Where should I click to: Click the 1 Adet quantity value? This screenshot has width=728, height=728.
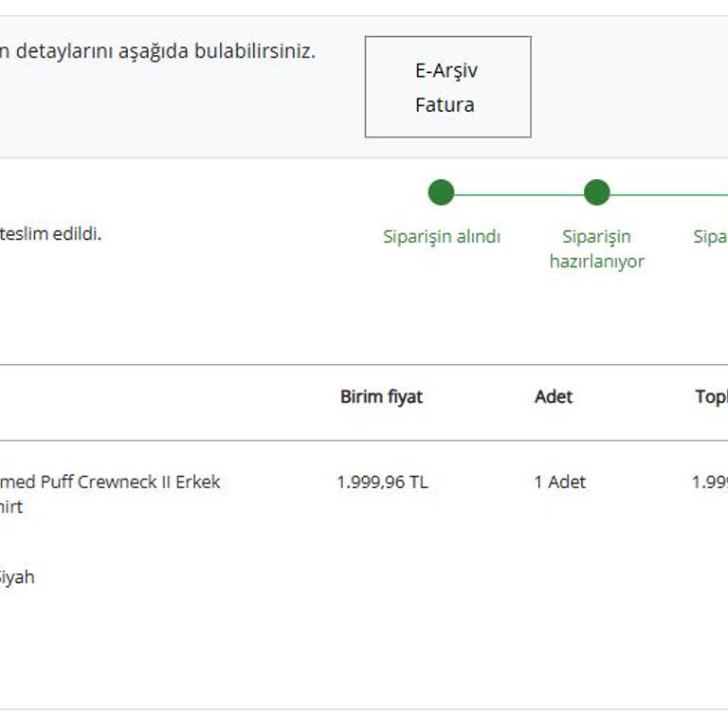click(x=559, y=482)
